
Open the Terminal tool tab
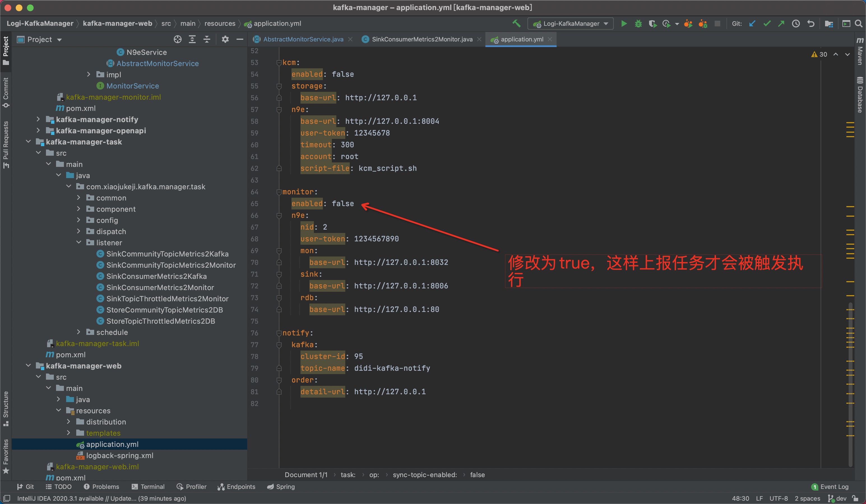click(148, 486)
